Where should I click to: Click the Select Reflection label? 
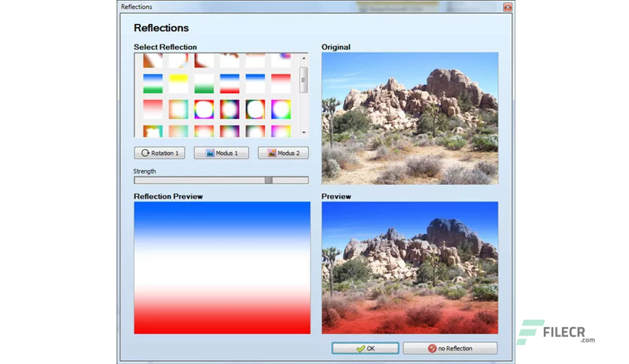166,47
